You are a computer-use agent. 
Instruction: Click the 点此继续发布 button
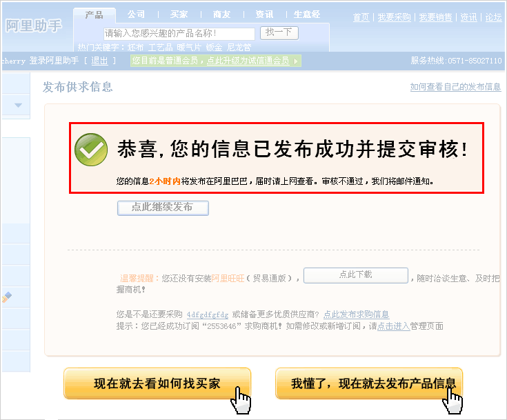click(x=163, y=208)
